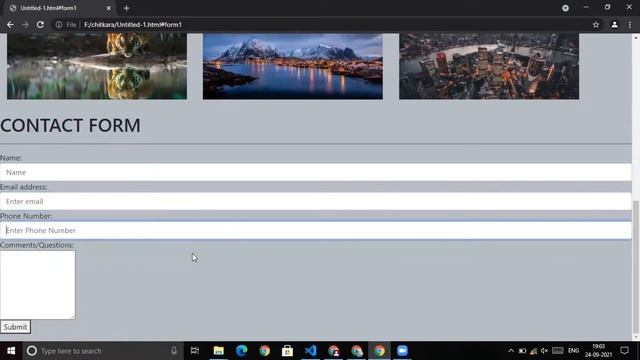Go back with the browser back arrow

[10, 25]
